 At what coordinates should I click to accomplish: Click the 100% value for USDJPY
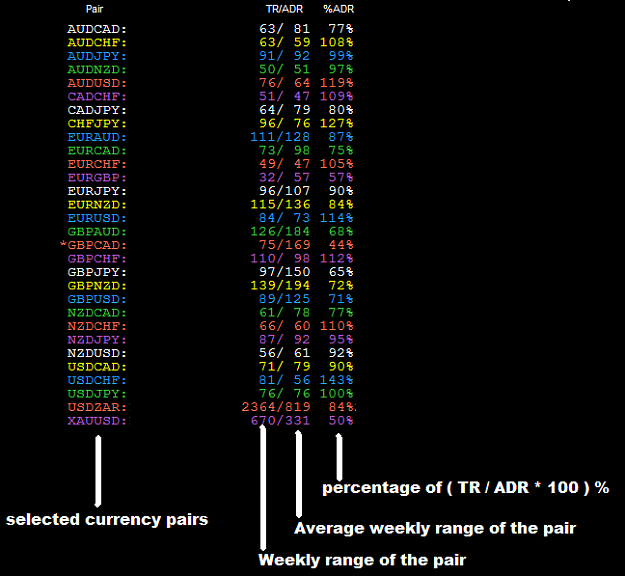(x=336, y=393)
